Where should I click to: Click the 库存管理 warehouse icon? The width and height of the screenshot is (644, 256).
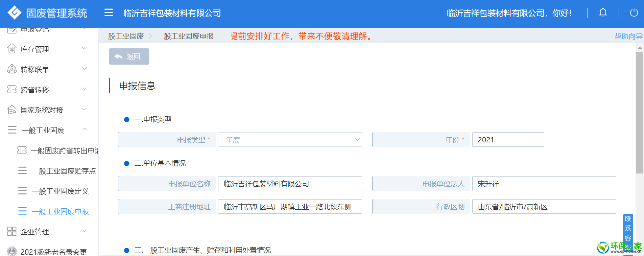click(x=12, y=49)
